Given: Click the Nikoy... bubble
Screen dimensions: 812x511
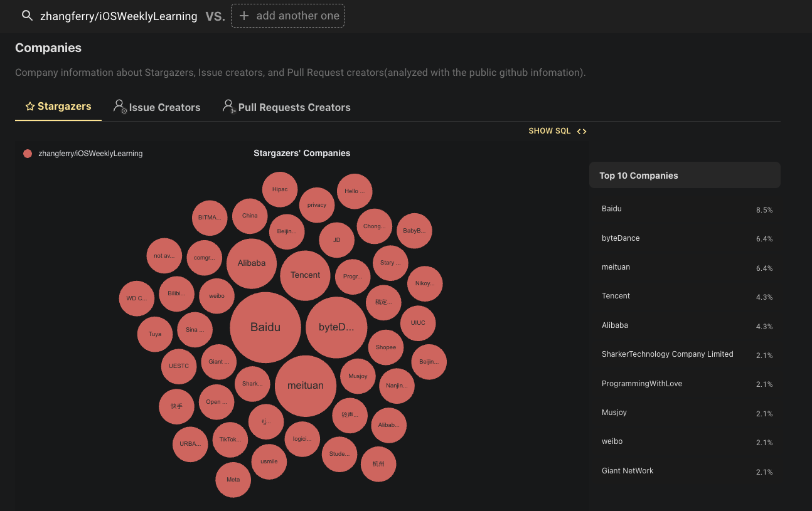Looking at the screenshot, I should [425, 283].
